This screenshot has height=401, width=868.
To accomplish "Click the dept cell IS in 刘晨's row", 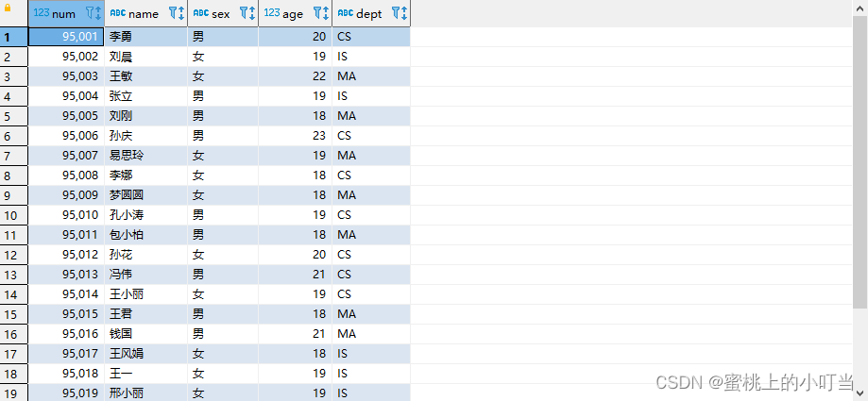I will click(371, 57).
